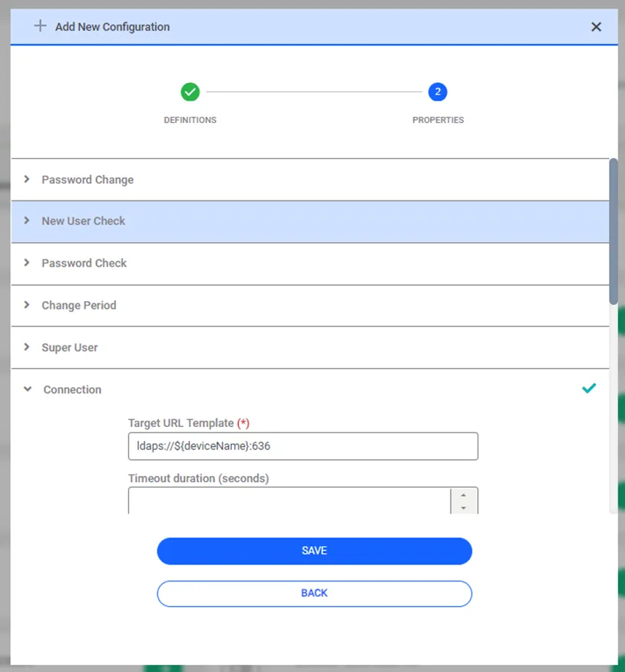Image resolution: width=625 pixels, height=672 pixels.
Task: Save the new configuration
Action: coord(315,551)
